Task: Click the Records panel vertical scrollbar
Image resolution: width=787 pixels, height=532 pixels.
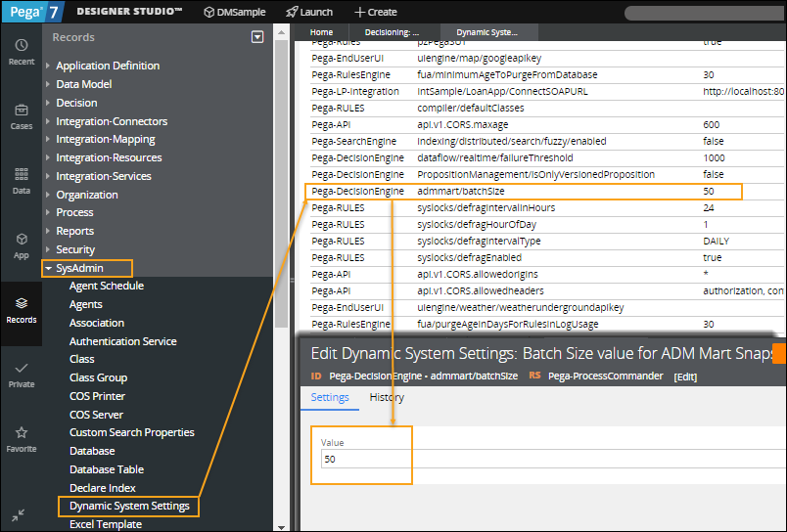Action: tap(281, 186)
